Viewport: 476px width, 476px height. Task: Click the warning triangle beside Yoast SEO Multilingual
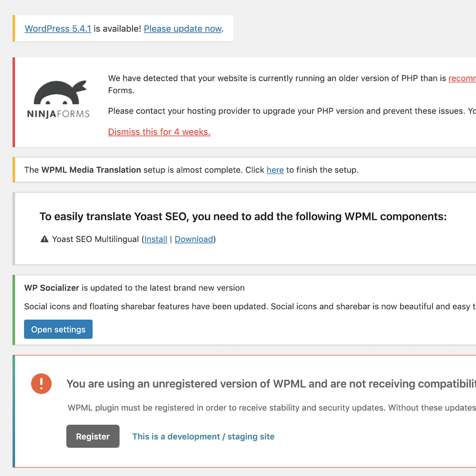(x=44, y=238)
